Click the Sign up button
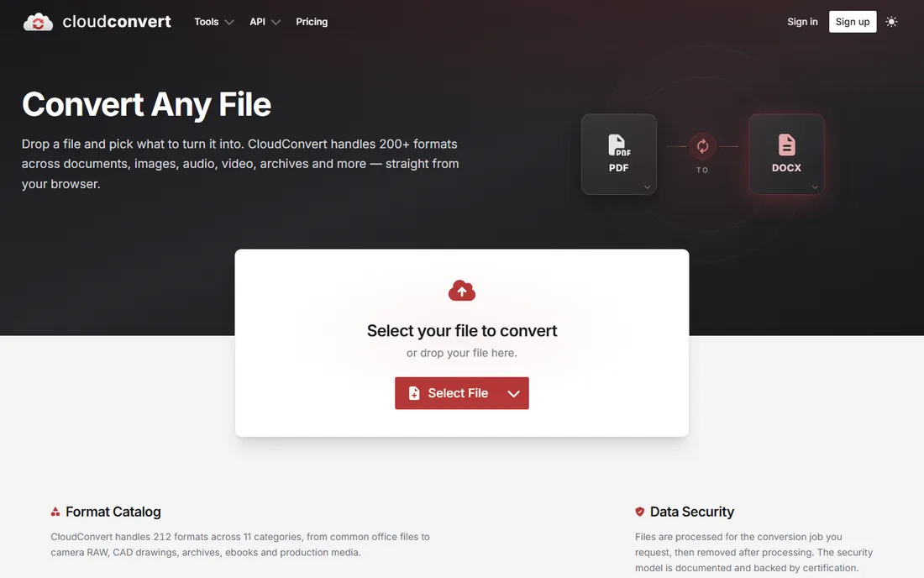Screen dimensions: 924x578 [x=853, y=22]
